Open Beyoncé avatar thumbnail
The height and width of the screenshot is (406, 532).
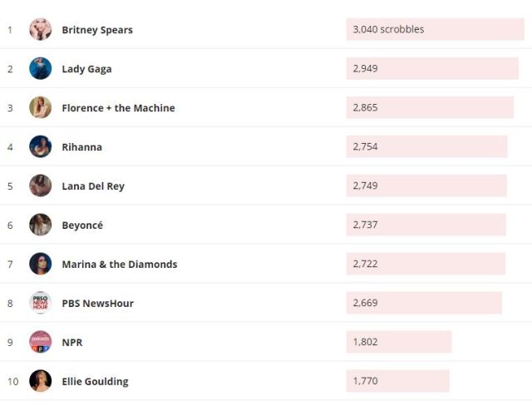pyautogui.click(x=40, y=225)
